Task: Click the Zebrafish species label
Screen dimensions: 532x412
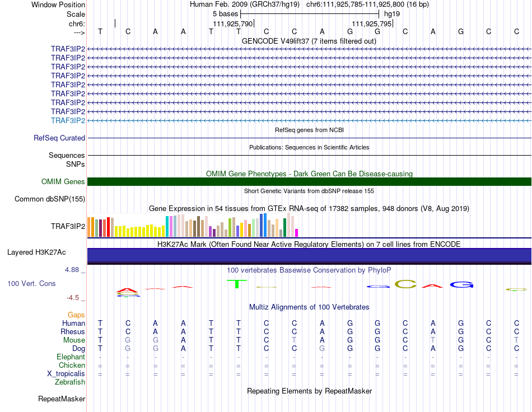Action: pos(70,382)
